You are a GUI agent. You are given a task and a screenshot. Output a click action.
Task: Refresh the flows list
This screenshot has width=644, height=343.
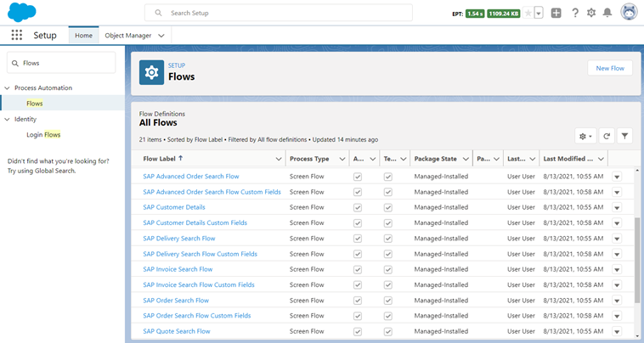click(x=607, y=136)
